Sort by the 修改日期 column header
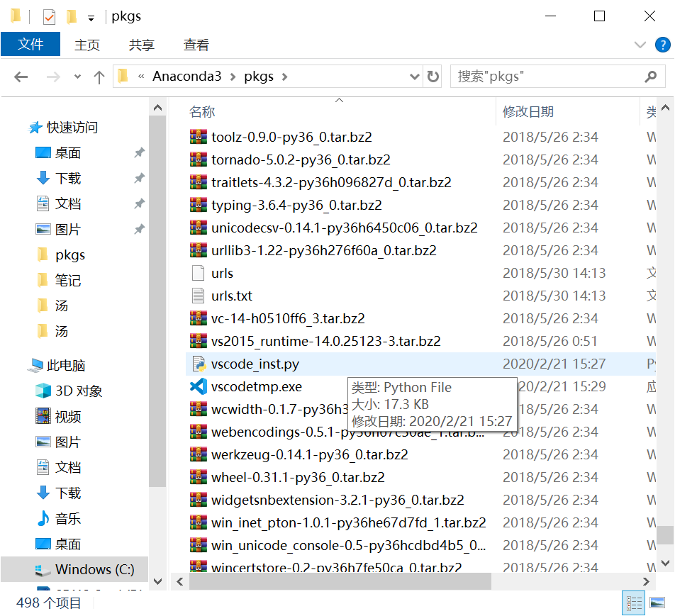 coord(528,112)
